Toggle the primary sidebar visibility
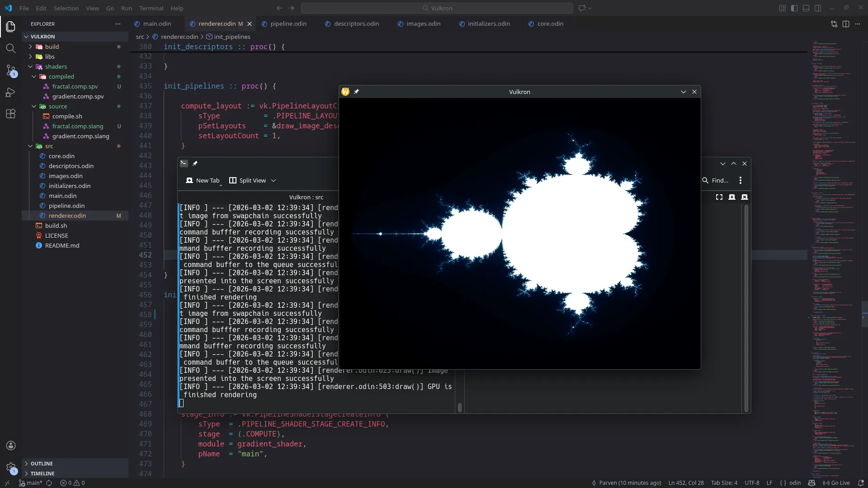868x488 pixels. (x=794, y=8)
